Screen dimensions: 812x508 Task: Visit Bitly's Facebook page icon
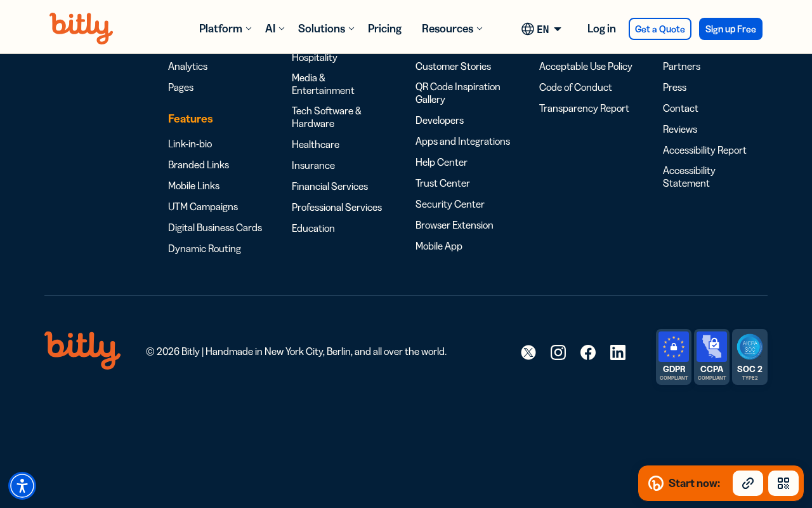coord(588,352)
